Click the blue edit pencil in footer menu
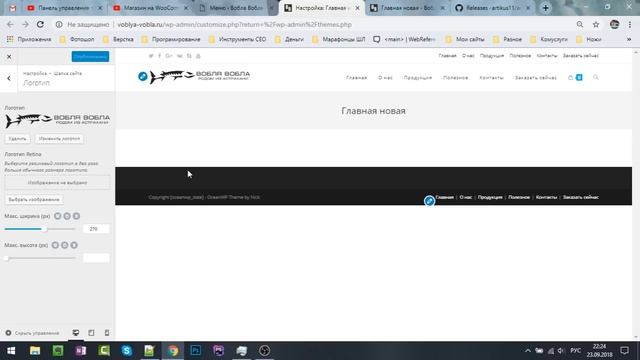The width and height of the screenshot is (640, 360). [x=429, y=201]
